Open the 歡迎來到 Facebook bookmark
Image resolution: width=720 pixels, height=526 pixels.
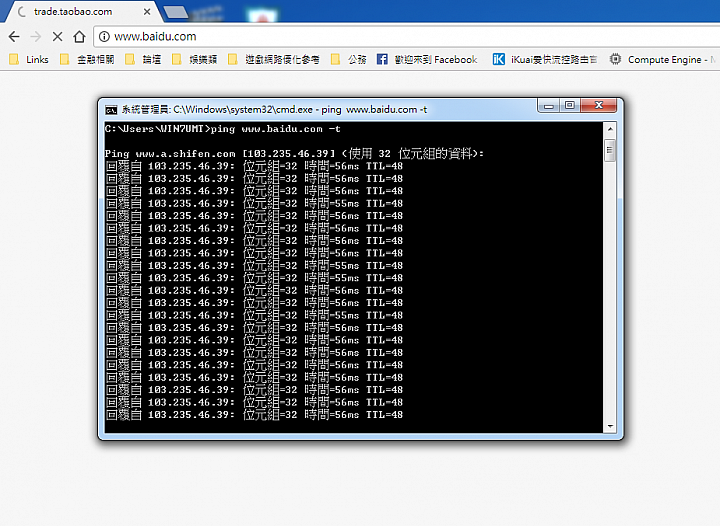(427, 59)
